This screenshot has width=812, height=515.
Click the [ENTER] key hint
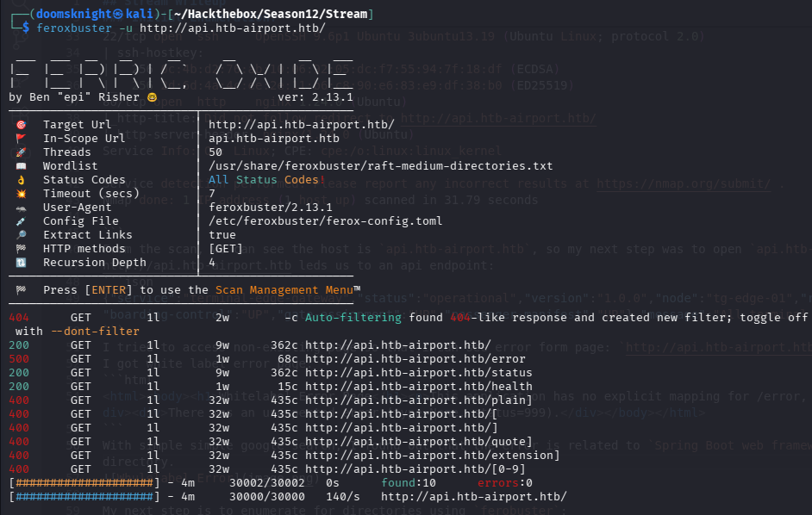click(x=109, y=290)
